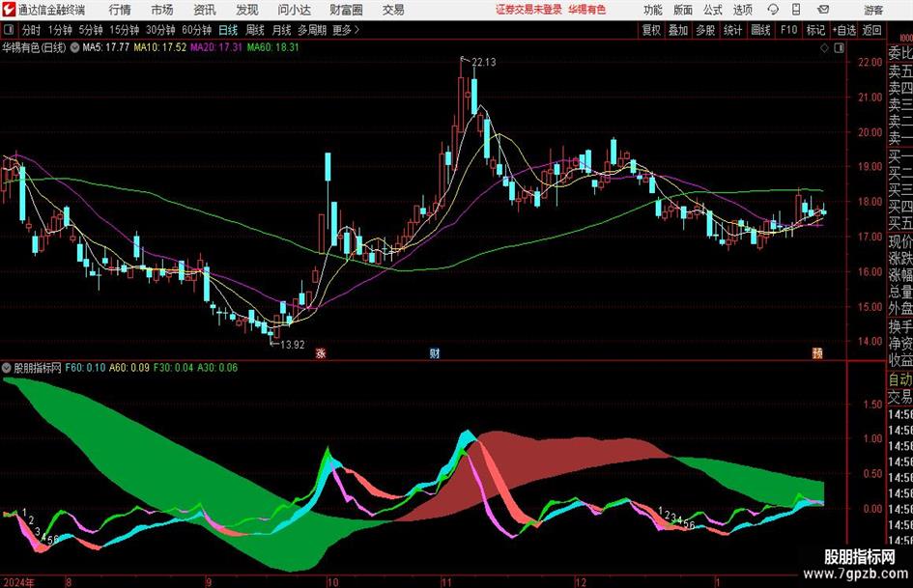This screenshot has width=913, height=588.
Task: Click the A30: 0.06 indicator value
Action: pyautogui.click(x=217, y=368)
